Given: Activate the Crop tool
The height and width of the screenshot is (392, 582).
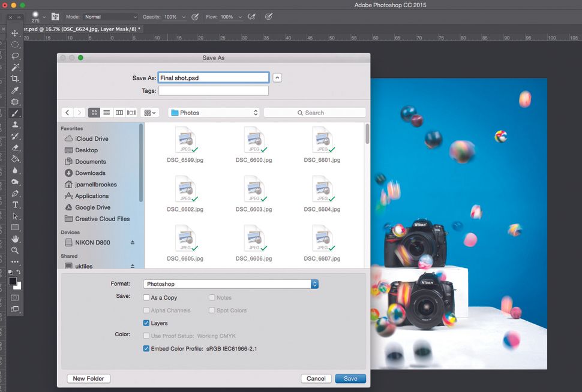Looking at the screenshot, I should point(15,79).
